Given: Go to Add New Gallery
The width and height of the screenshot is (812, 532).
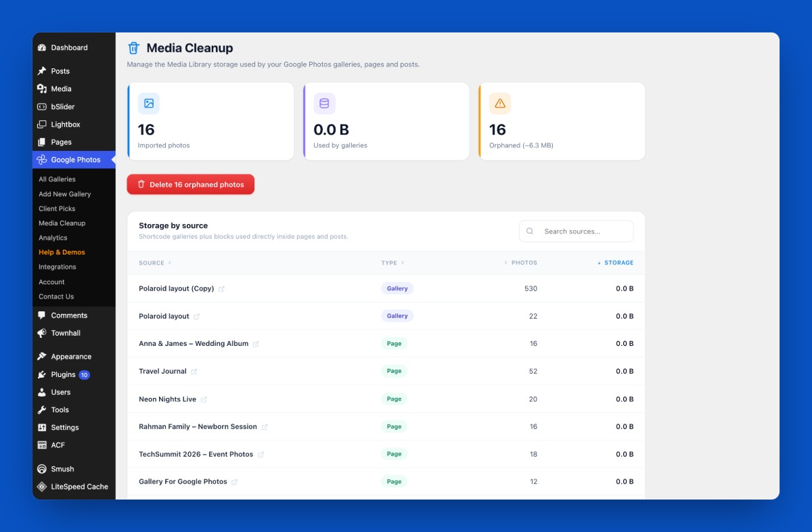Looking at the screenshot, I should 64,194.
